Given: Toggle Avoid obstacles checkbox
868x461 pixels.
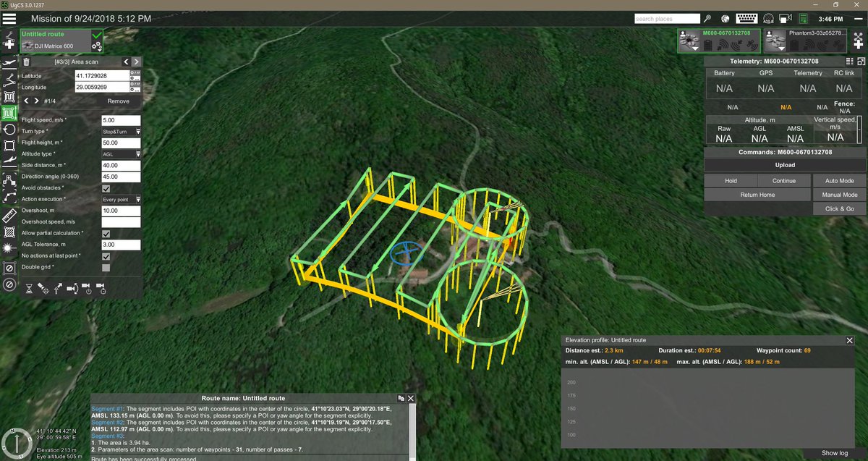Looking at the screenshot, I should (x=106, y=188).
